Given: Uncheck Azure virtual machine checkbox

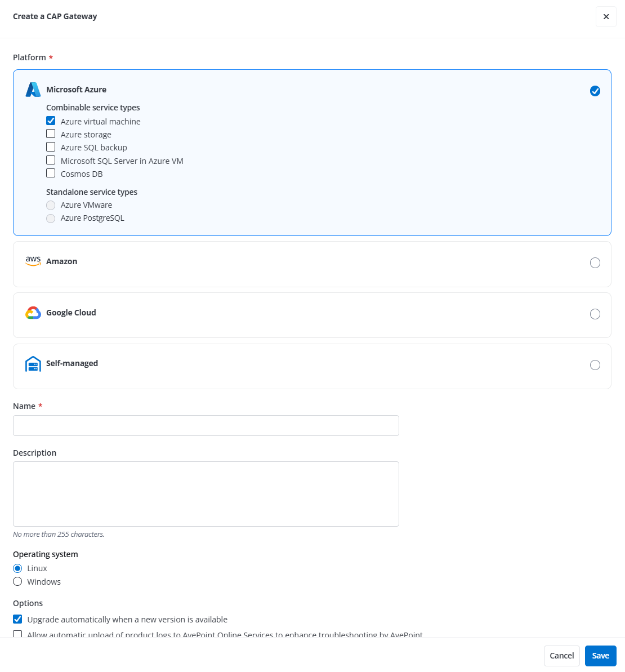Looking at the screenshot, I should point(51,121).
